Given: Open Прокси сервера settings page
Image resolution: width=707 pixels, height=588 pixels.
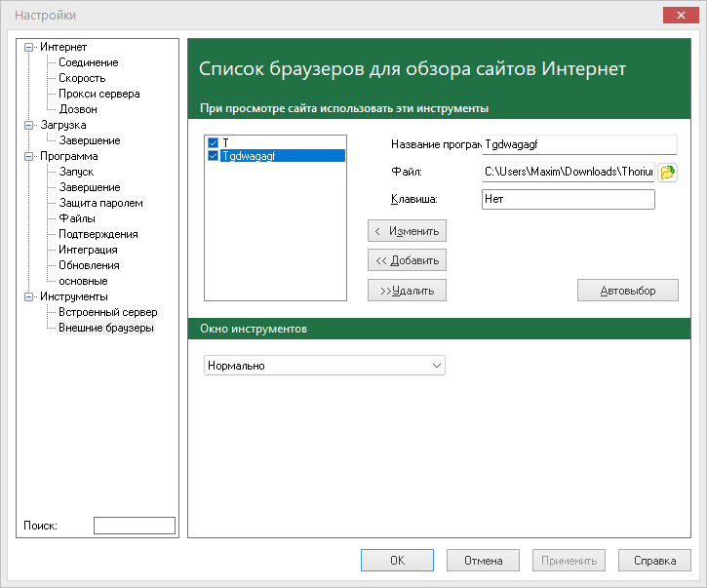Looking at the screenshot, I should coord(99,94).
